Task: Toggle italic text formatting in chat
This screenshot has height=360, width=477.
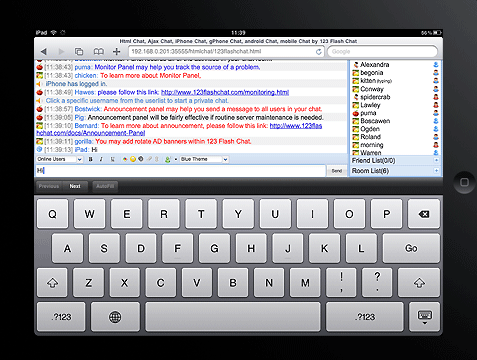Action: click(101, 159)
